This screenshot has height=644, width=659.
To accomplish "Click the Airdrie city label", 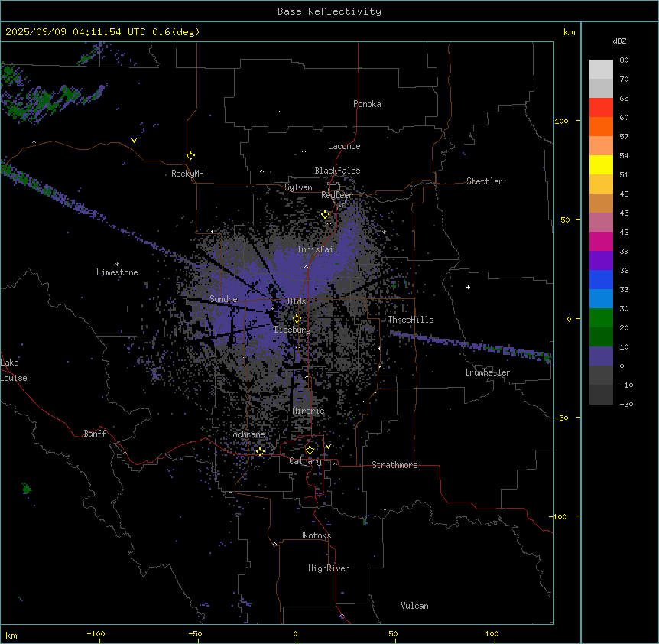I will tap(309, 411).
